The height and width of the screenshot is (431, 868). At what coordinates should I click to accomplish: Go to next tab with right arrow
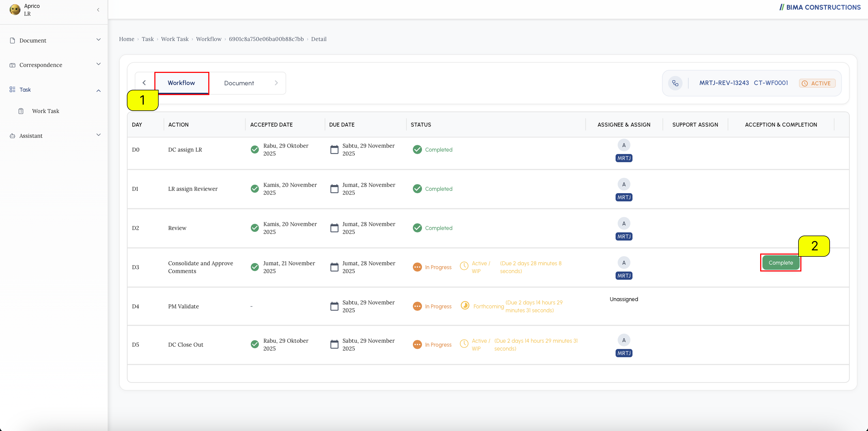pos(276,83)
